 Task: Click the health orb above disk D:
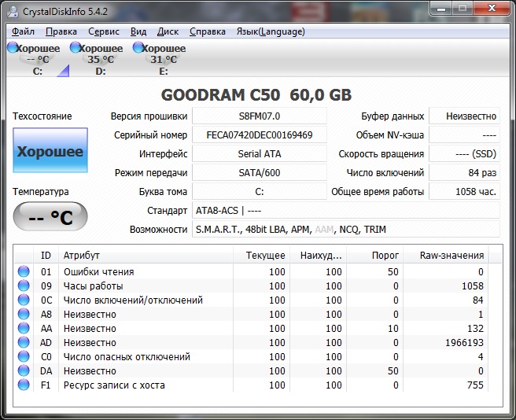pyautogui.click(x=76, y=47)
